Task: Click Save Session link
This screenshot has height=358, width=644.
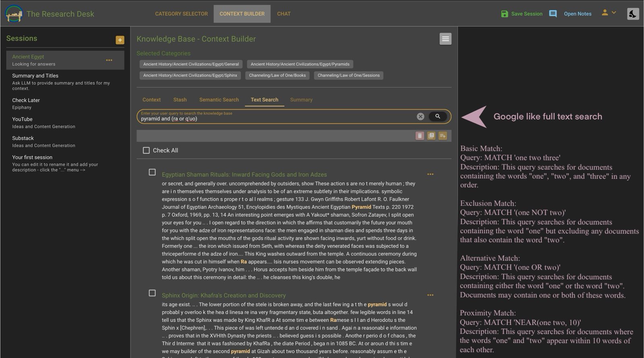Action: pos(526,14)
